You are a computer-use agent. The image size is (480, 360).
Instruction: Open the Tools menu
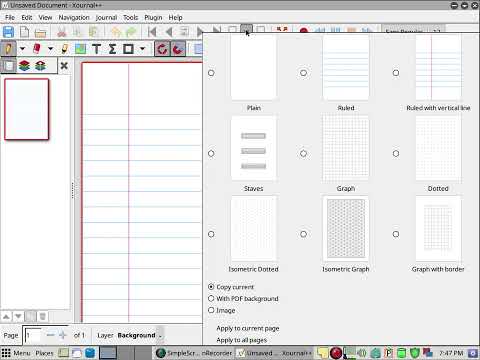click(130, 17)
